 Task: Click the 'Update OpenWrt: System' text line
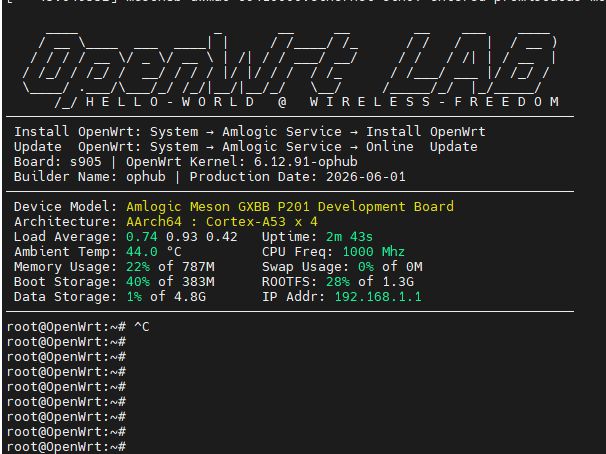point(246,147)
